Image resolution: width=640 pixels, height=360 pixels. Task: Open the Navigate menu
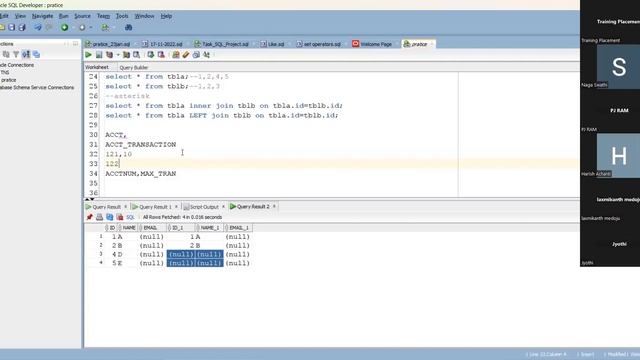pyautogui.click(x=42, y=16)
